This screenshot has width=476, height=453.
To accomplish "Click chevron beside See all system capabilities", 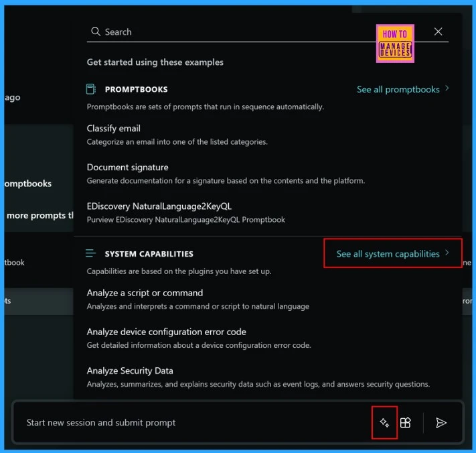I will pyautogui.click(x=447, y=253).
